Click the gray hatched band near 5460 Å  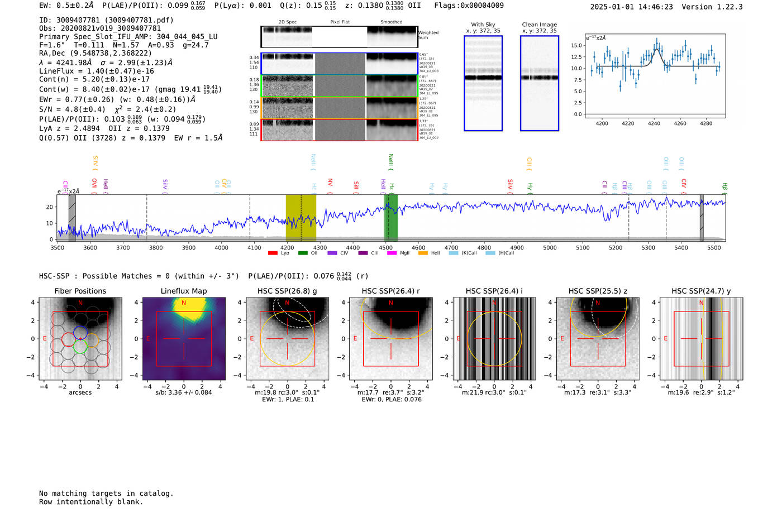(702, 218)
